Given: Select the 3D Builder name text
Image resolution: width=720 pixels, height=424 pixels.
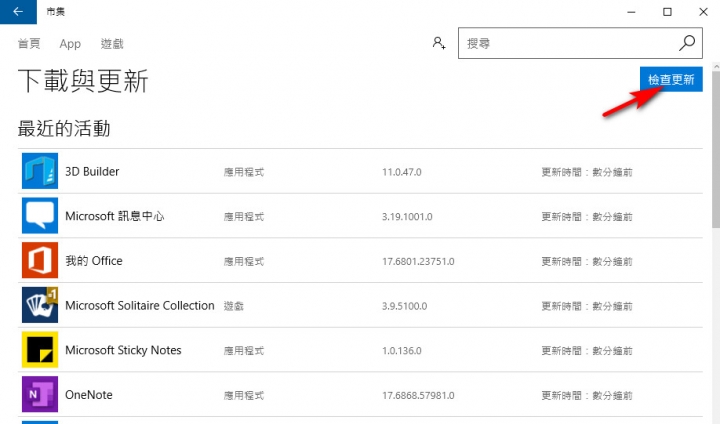Looking at the screenshot, I should tap(92, 171).
